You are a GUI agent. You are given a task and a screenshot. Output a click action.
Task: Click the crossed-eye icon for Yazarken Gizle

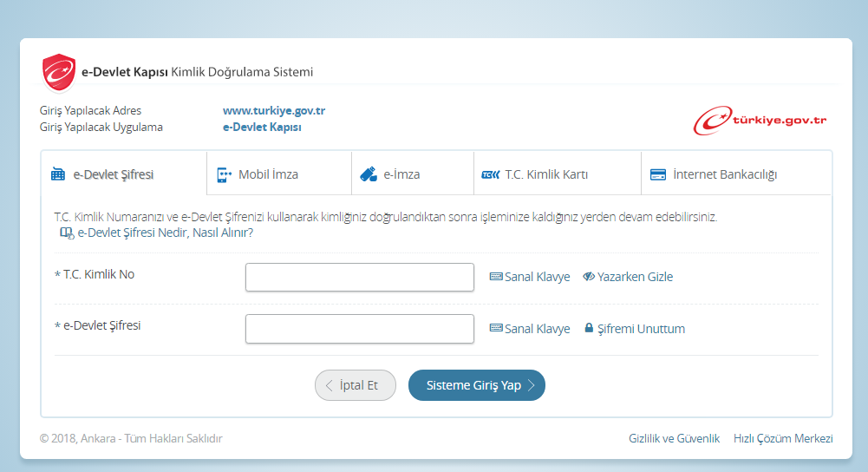coord(589,277)
